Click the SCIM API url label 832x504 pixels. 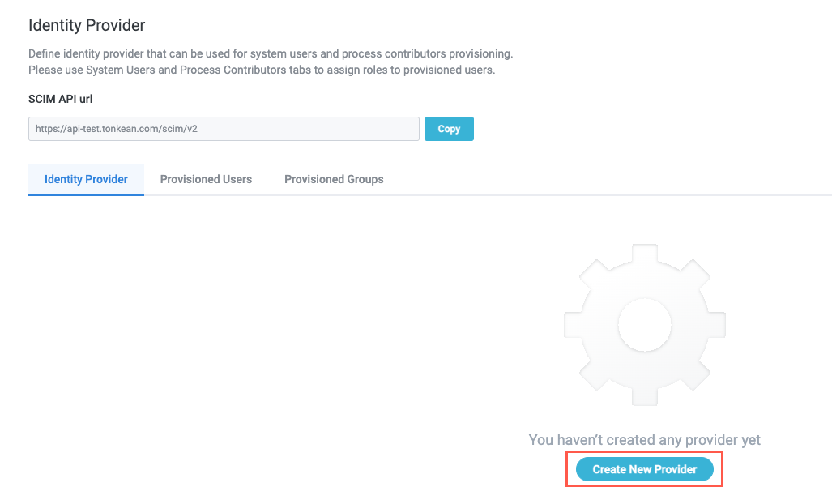[59, 98]
